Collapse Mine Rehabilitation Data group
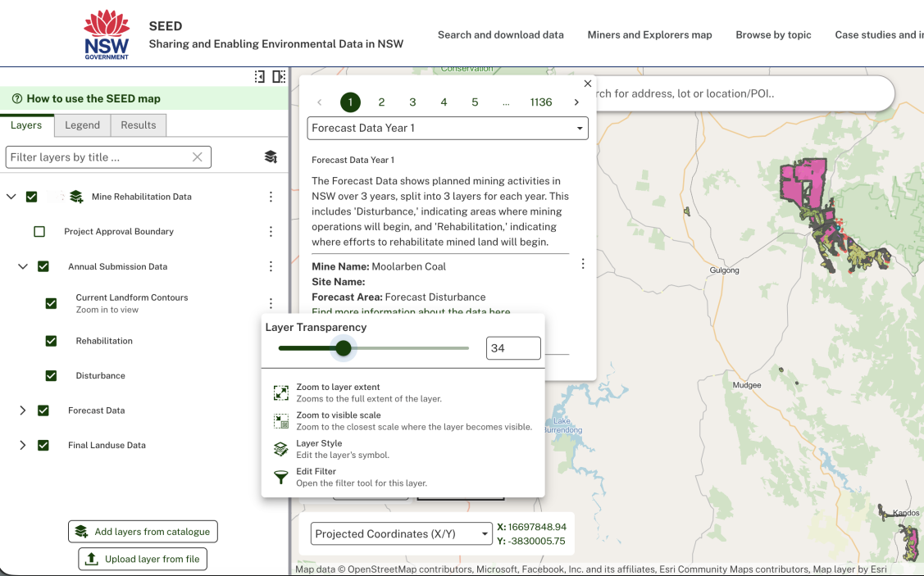 [11, 197]
